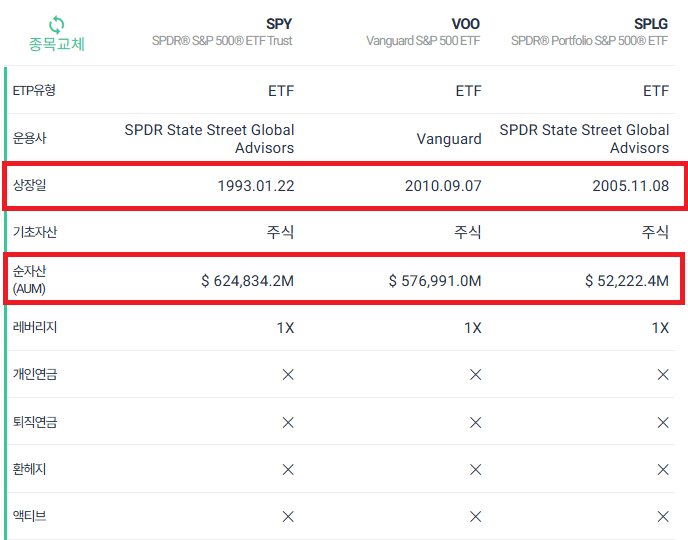Click SPY 기초자산 주식 cell
Image resolution: width=688 pixels, height=540 pixels.
point(280,232)
